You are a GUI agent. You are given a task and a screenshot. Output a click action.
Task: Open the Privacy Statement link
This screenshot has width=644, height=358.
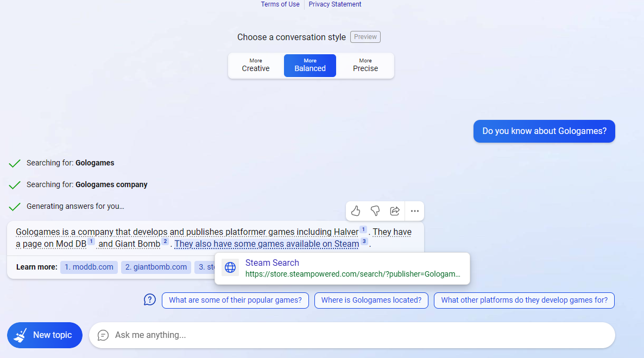pos(334,4)
